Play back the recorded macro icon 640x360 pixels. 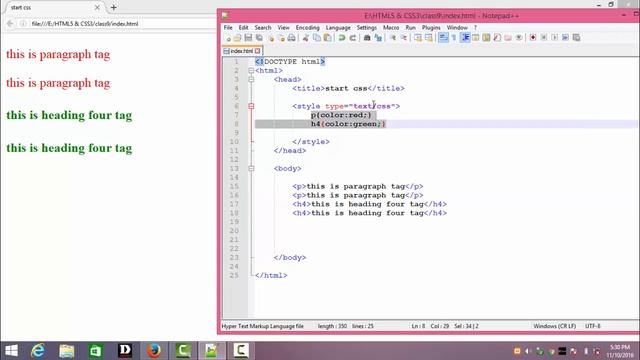click(555, 38)
